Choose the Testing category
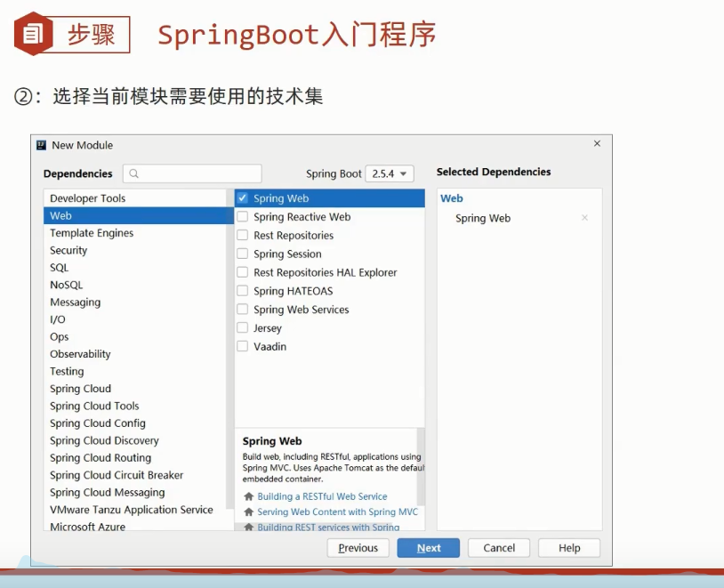 (135, 371)
